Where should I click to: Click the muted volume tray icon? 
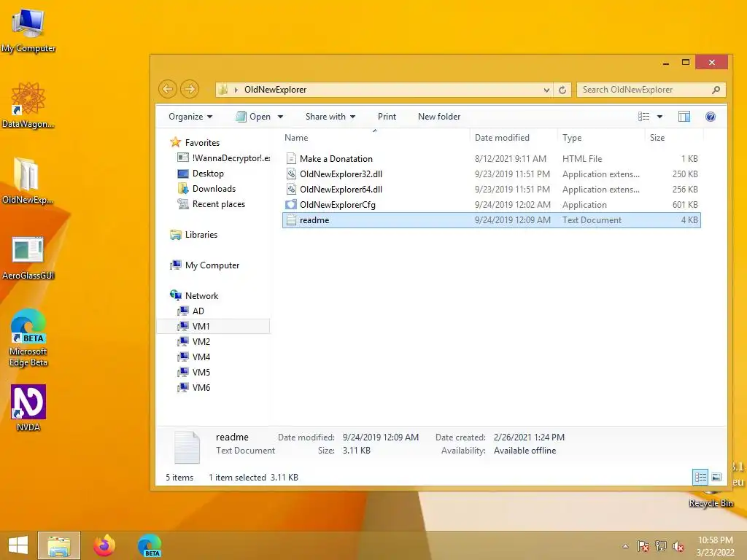(678, 546)
